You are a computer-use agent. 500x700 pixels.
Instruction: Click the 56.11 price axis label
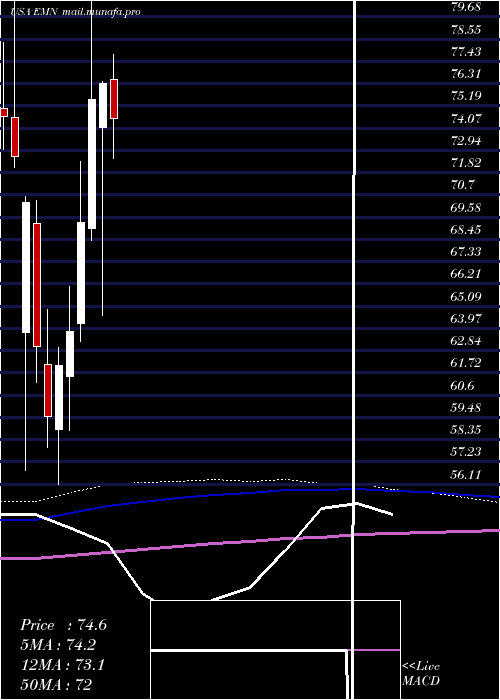(467, 475)
